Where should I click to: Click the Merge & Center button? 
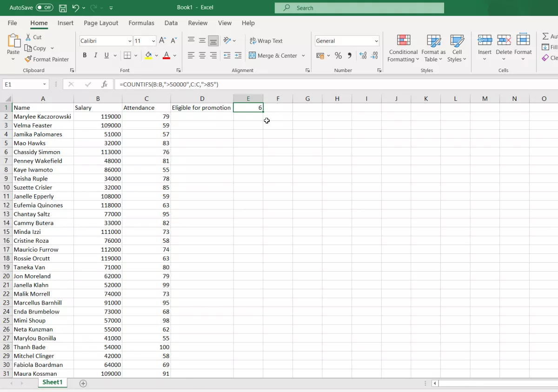tap(273, 55)
